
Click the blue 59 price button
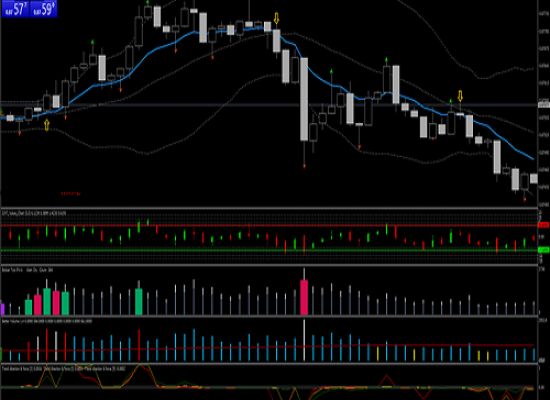pos(43,9)
